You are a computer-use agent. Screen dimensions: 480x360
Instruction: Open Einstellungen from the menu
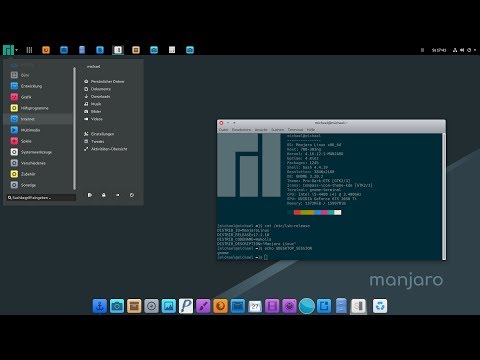(x=99, y=134)
